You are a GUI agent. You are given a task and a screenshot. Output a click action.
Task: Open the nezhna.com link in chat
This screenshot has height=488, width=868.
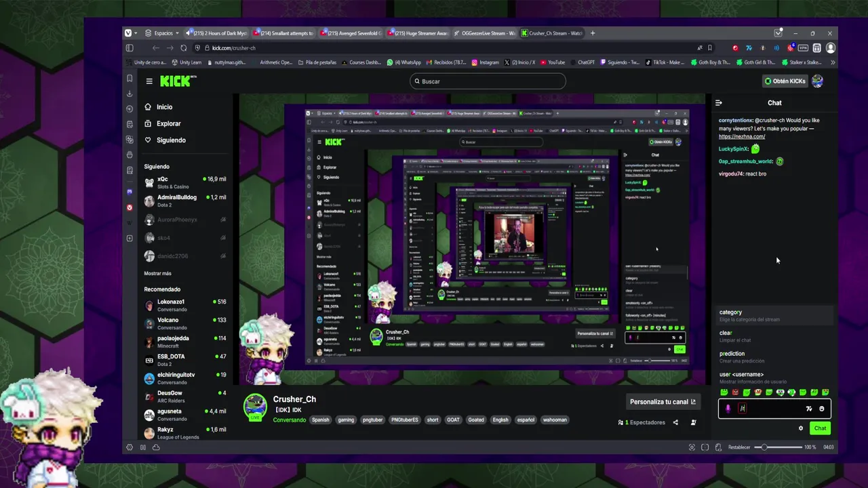[x=742, y=136]
